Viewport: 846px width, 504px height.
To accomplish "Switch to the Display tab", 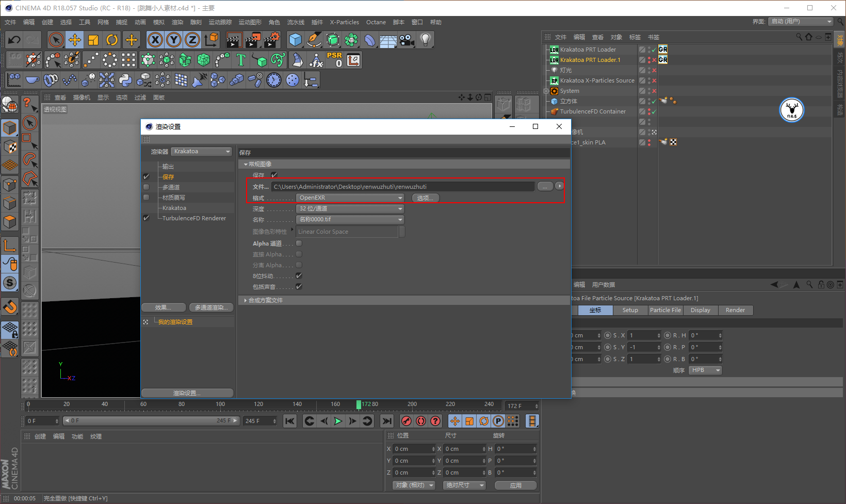I will pos(701,310).
